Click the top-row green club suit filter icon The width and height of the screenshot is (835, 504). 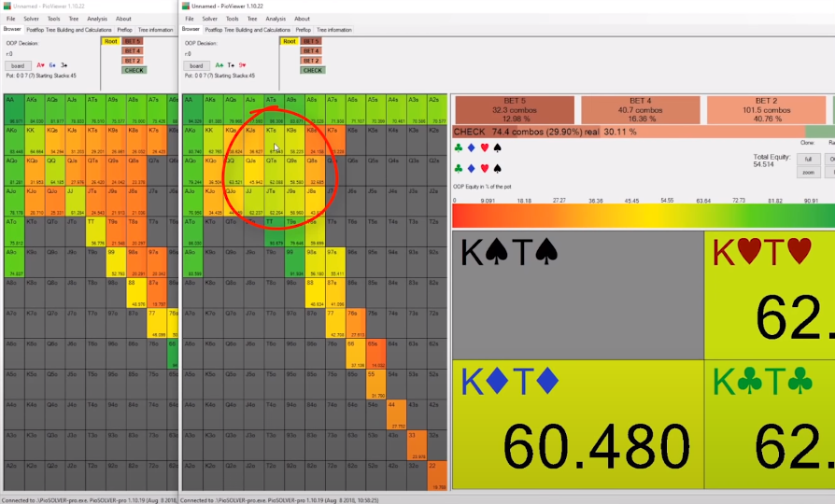tap(458, 147)
